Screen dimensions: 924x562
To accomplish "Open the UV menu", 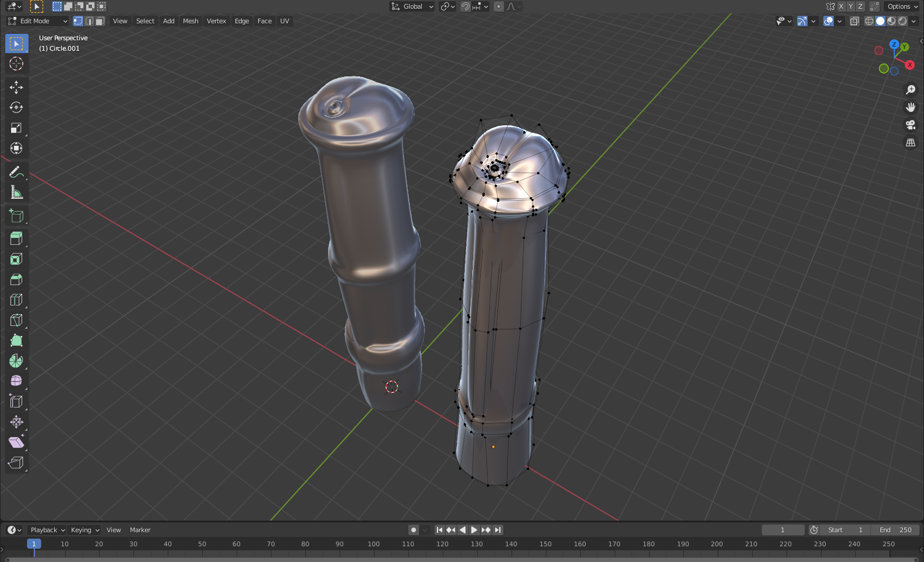I will (x=284, y=21).
